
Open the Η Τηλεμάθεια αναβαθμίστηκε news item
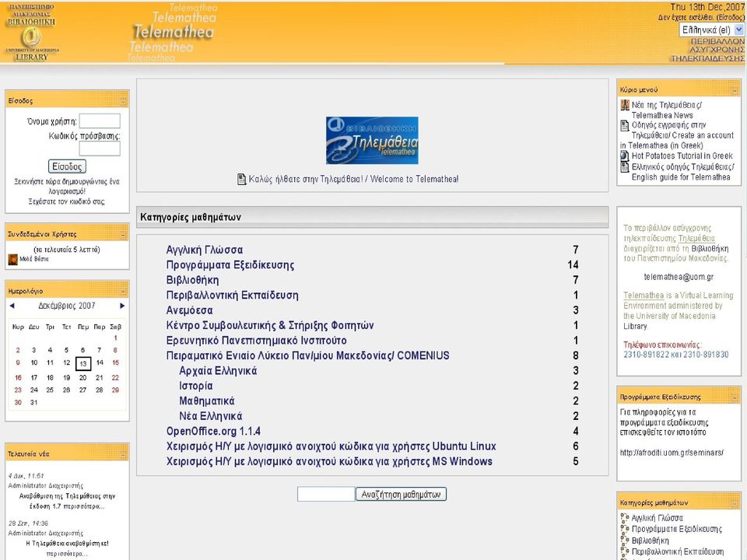[67, 544]
